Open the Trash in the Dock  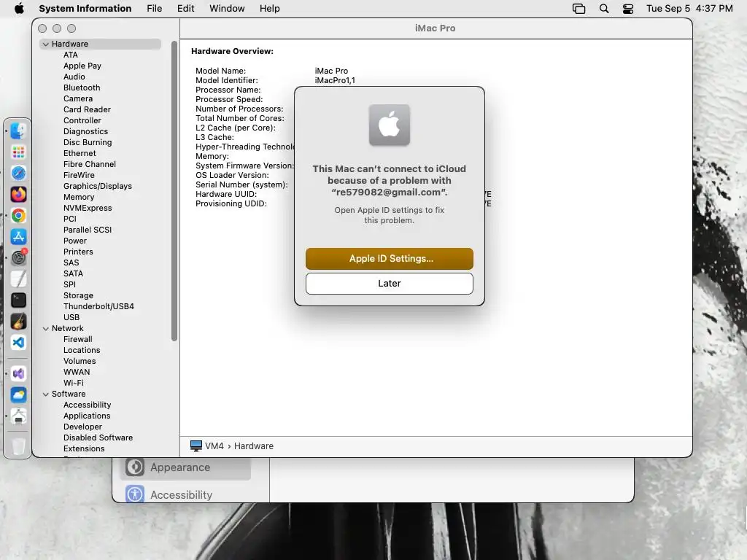click(18, 446)
